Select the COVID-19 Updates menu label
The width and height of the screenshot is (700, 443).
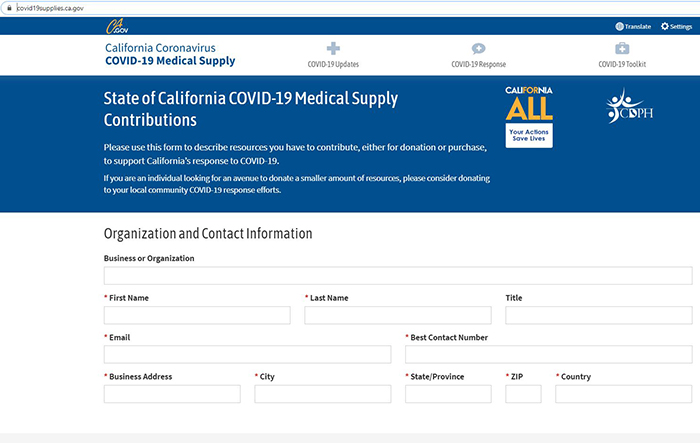pyautogui.click(x=333, y=64)
